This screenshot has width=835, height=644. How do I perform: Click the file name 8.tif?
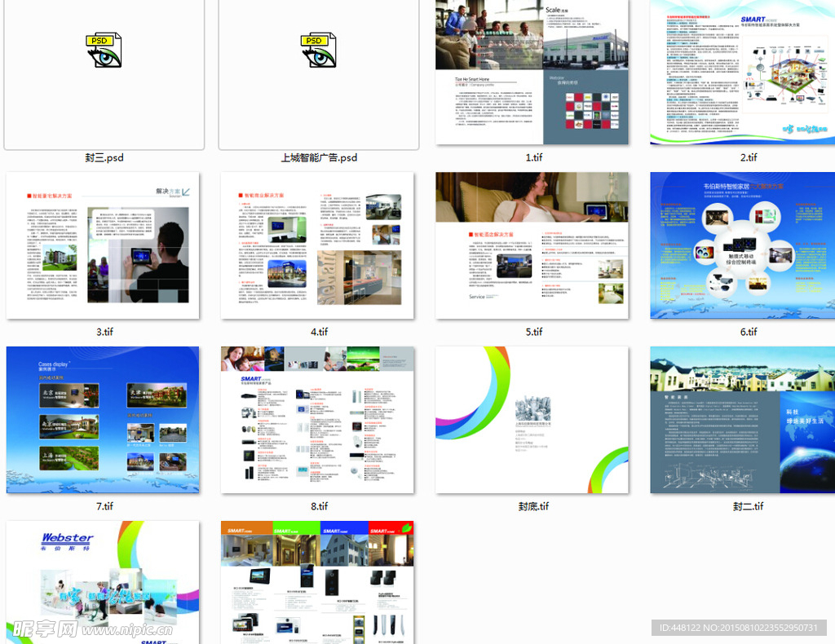pyautogui.click(x=319, y=506)
